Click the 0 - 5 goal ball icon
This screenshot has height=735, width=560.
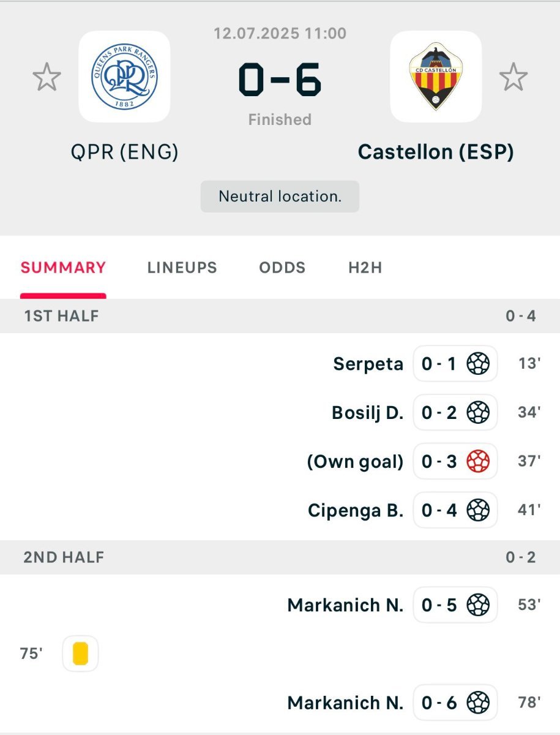(478, 605)
